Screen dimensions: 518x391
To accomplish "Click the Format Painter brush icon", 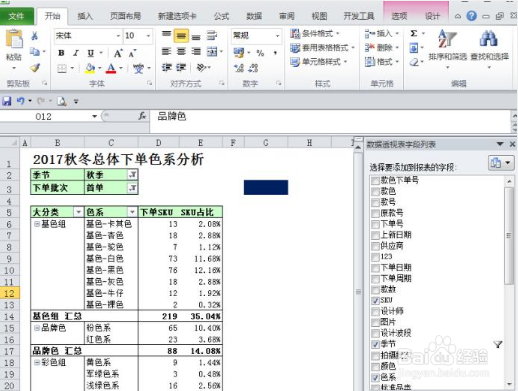I will tap(35, 68).
